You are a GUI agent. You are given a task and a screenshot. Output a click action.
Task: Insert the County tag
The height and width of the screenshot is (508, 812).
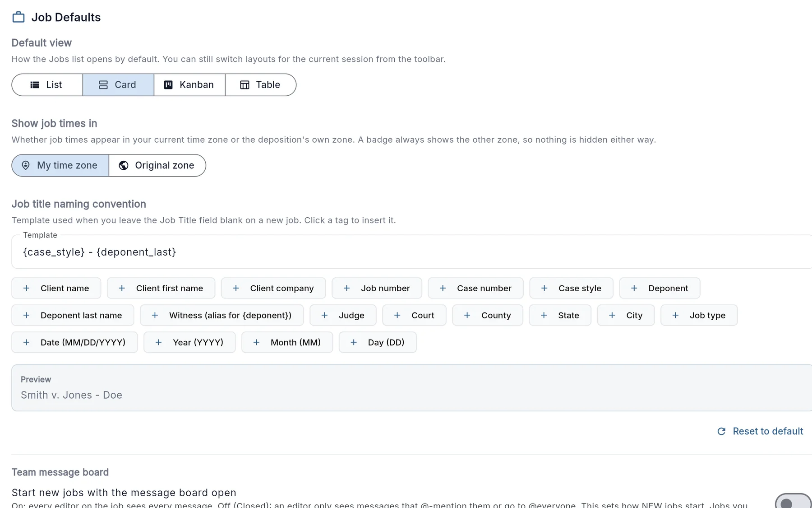[x=488, y=315]
